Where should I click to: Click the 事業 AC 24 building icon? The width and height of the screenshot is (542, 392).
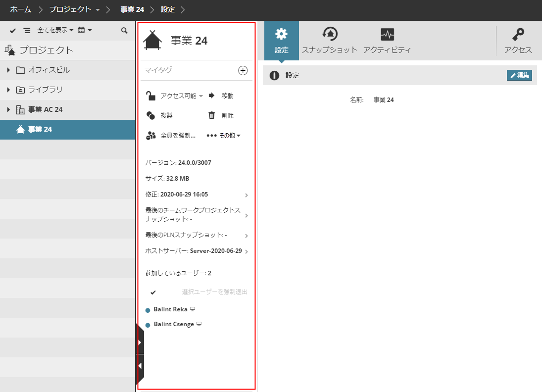pyautogui.click(x=20, y=110)
